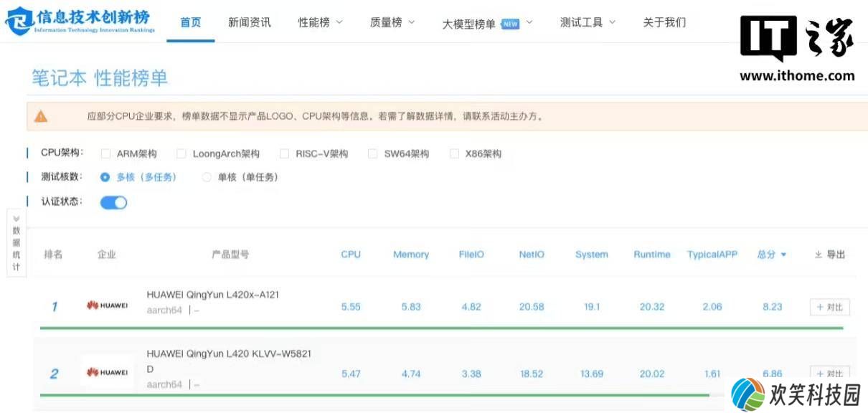Sort by the Memory column header
Viewport: 868px width, 413px height.
[x=411, y=255]
